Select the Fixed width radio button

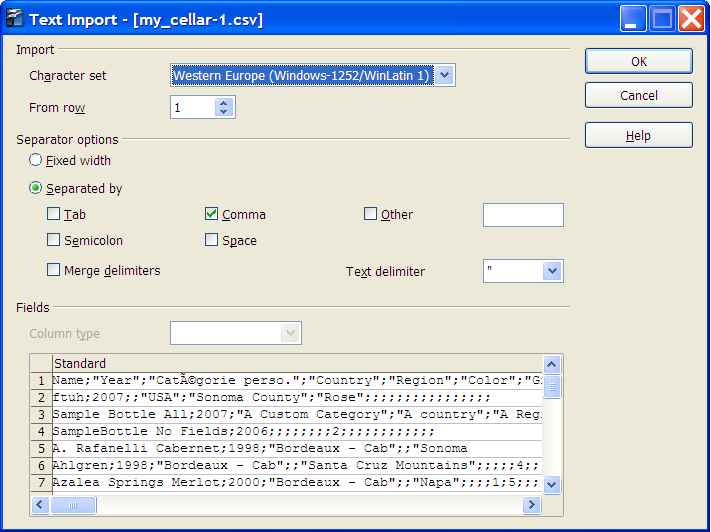(35, 160)
